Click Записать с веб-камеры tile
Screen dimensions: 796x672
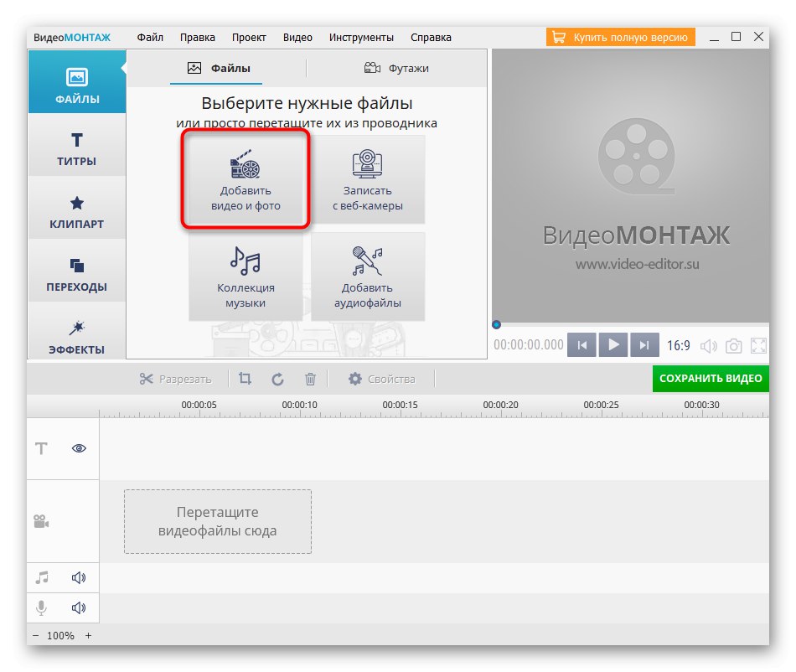coord(368,179)
